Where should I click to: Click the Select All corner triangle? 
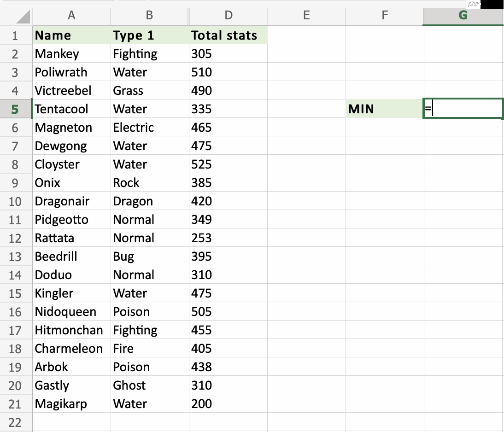pos(23,17)
